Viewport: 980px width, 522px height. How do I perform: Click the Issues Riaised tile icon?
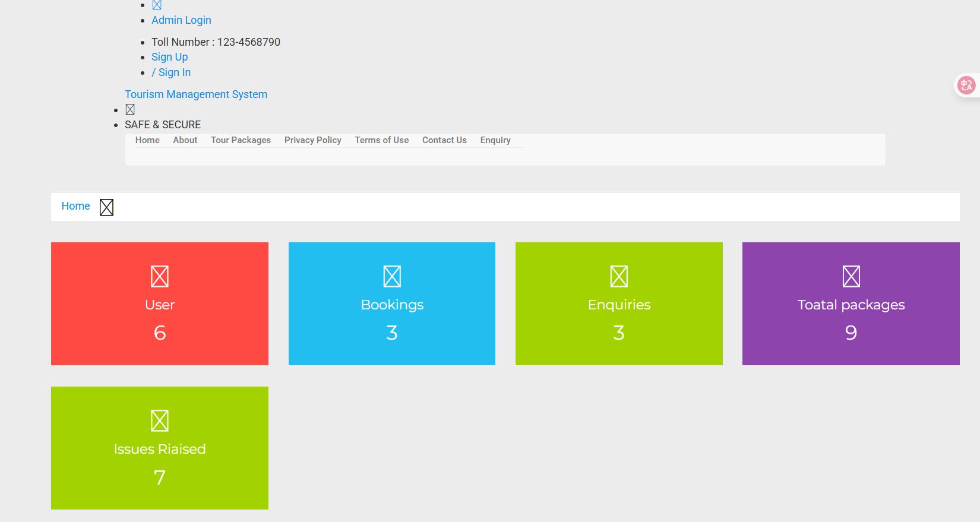(x=160, y=420)
